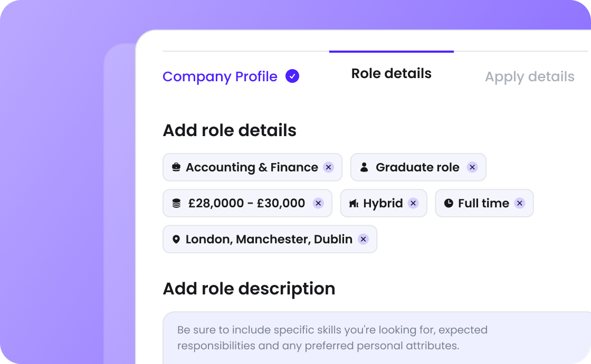Click the briefcase icon on Accounting & Finance tag
Screen dimensions: 591x364
(x=176, y=167)
